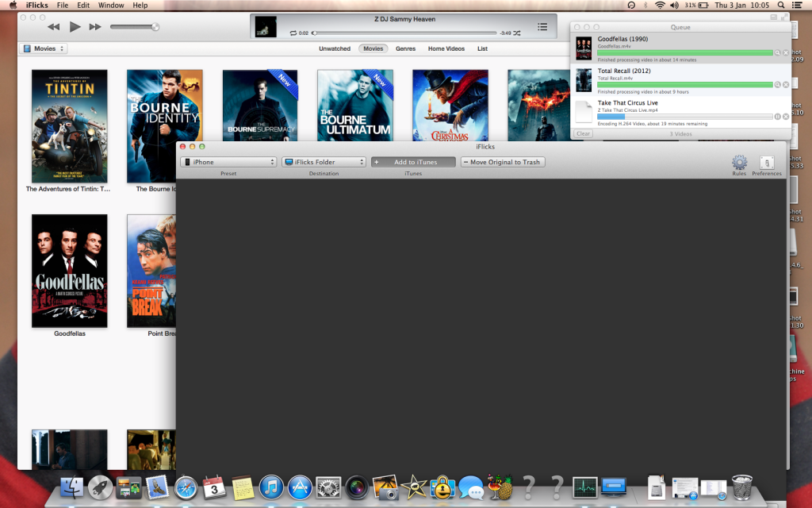Click the Clear button in Queue window
The width and height of the screenshot is (812, 508).
[x=583, y=133]
